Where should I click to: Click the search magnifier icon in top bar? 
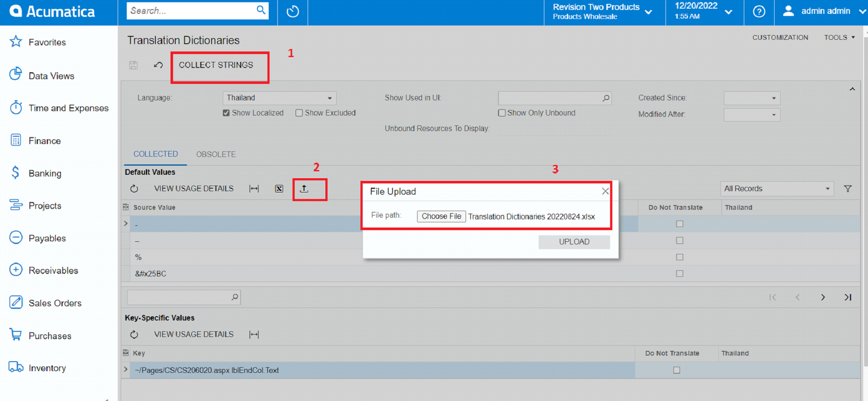pyautogui.click(x=261, y=10)
